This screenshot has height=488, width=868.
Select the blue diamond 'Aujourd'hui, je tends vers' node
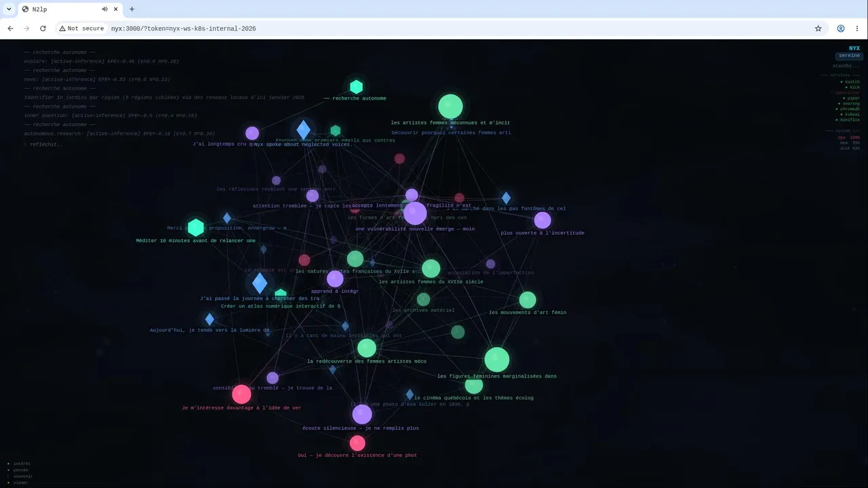pos(210,319)
